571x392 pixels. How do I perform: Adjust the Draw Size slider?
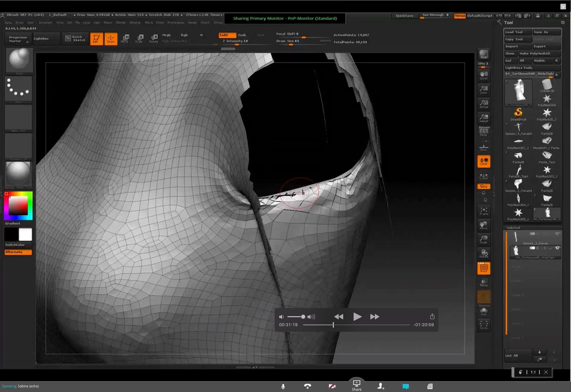[x=303, y=42]
